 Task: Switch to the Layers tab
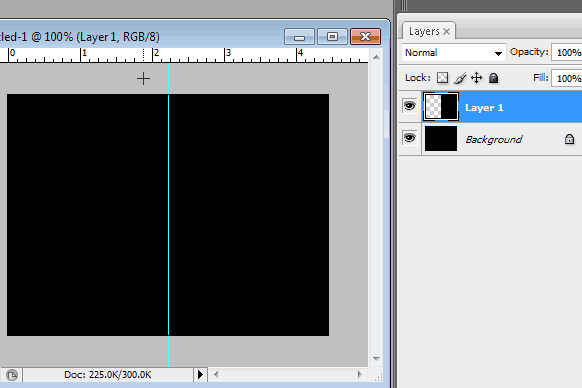pos(424,32)
